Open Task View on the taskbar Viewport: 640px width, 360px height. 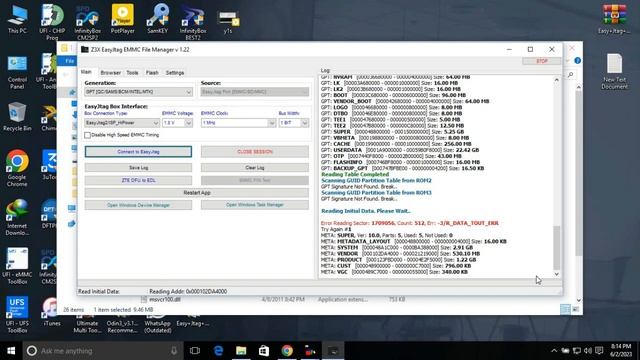(195, 351)
